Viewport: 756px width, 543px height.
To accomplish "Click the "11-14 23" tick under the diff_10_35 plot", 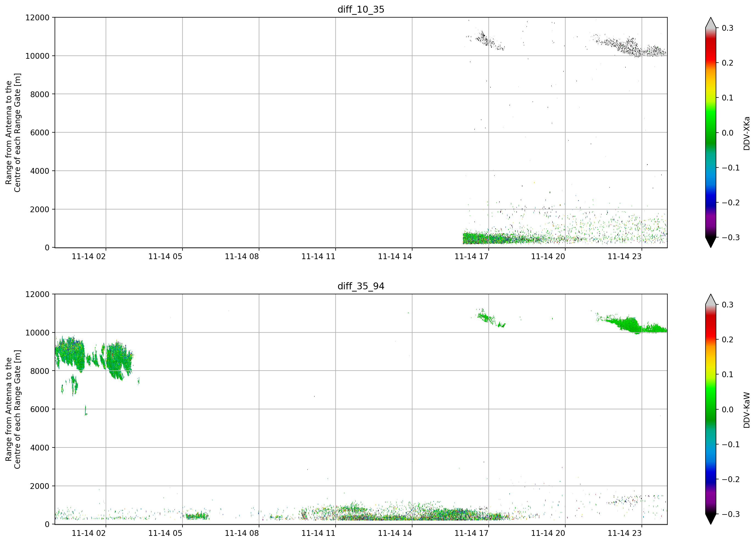I will (x=625, y=256).
